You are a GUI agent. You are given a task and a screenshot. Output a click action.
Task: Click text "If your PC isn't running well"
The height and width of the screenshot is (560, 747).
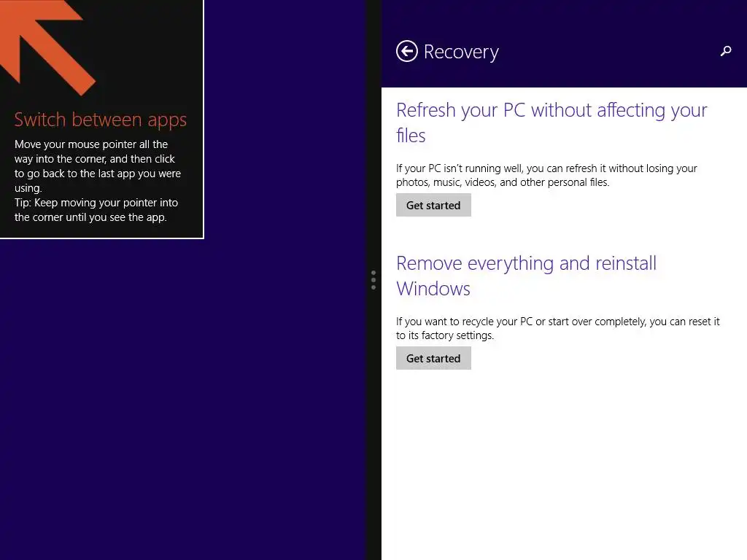tap(459, 168)
